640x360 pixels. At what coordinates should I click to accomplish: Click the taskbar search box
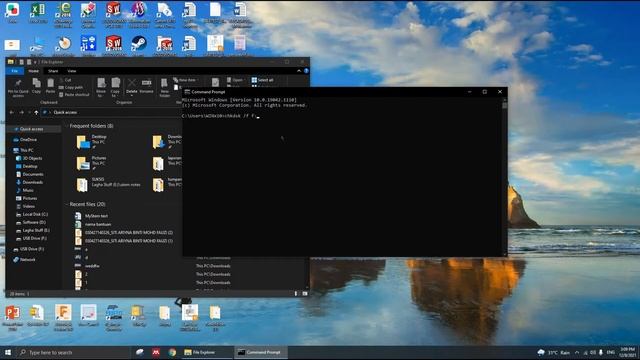(x=73, y=352)
